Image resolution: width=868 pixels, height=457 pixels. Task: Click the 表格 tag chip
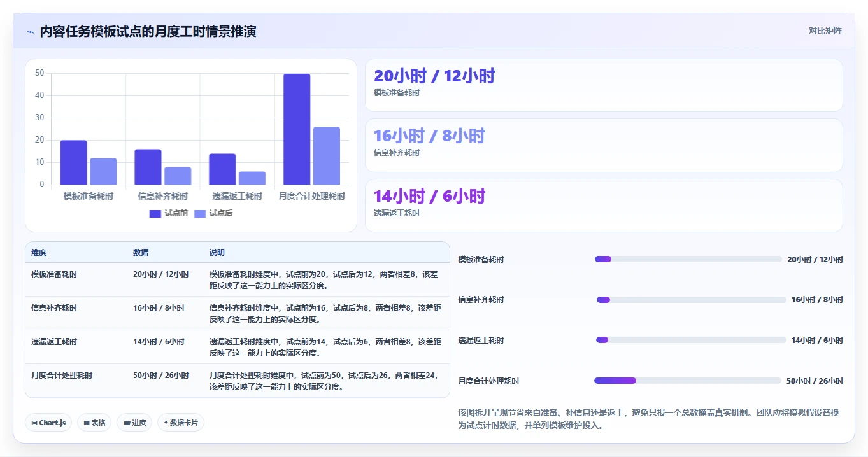(94, 423)
